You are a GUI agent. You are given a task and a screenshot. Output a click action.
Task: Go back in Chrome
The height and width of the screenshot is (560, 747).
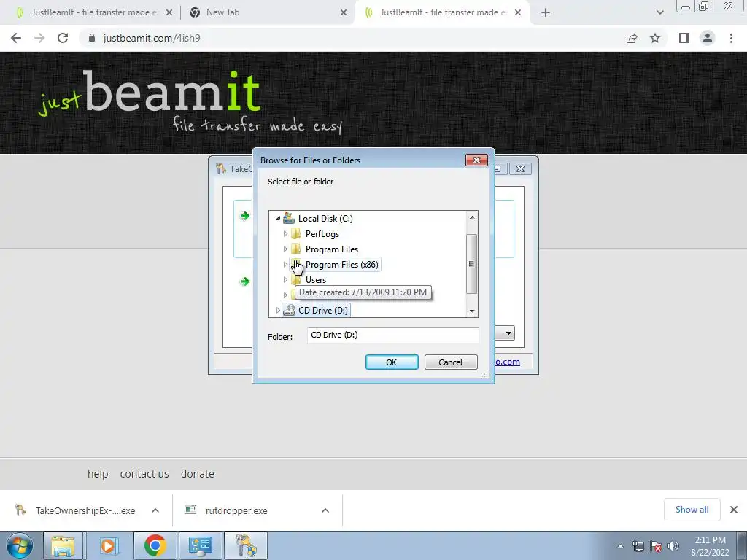pos(16,38)
